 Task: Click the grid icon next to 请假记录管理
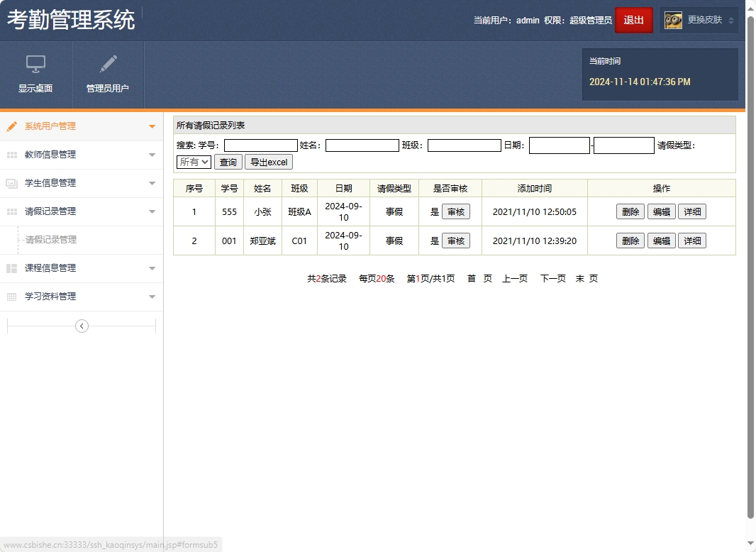coord(11,211)
